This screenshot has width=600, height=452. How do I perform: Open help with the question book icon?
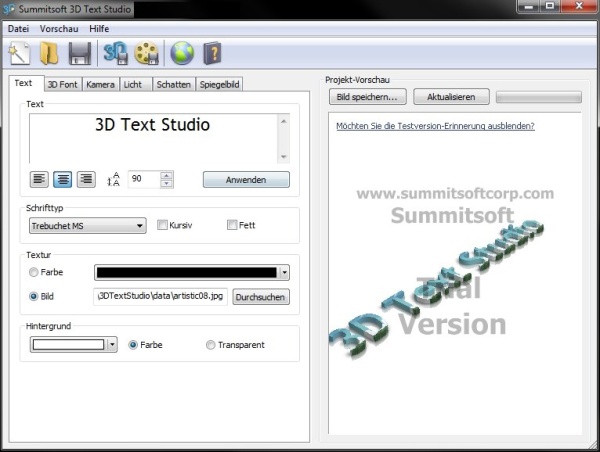tap(212, 54)
